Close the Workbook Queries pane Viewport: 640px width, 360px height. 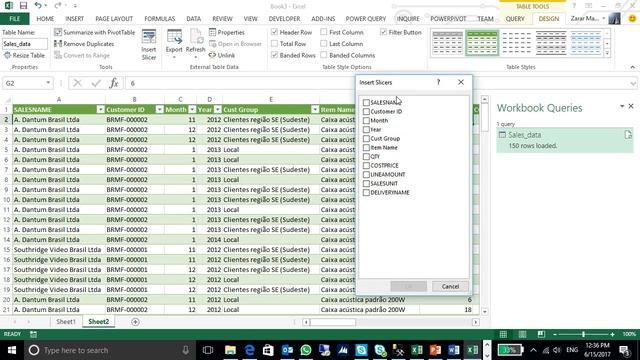(631, 106)
